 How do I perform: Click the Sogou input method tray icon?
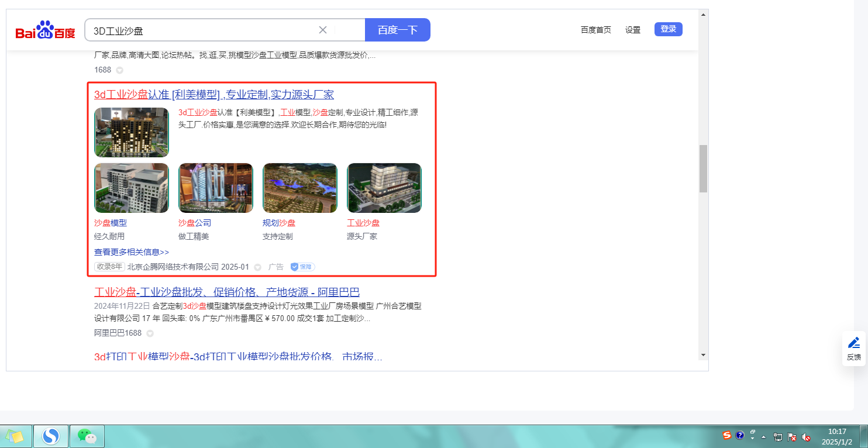point(727,436)
